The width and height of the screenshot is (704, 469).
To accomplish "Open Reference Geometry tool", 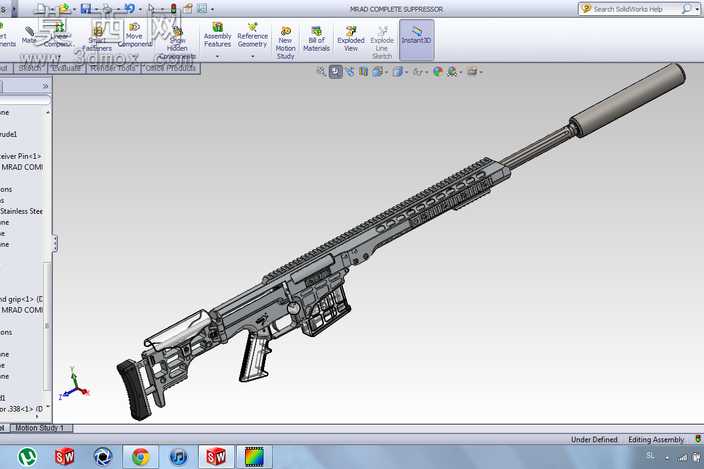I will tap(252, 35).
